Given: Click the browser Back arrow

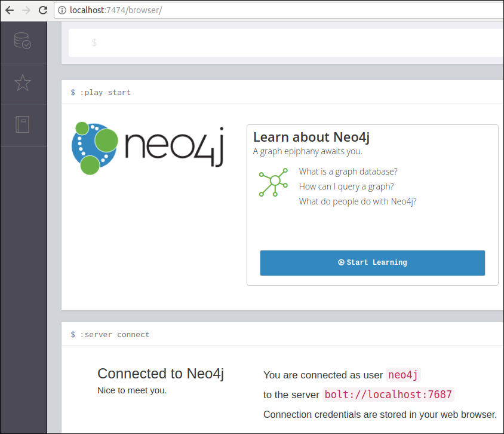Looking at the screenshot, I should click(10, 10).
